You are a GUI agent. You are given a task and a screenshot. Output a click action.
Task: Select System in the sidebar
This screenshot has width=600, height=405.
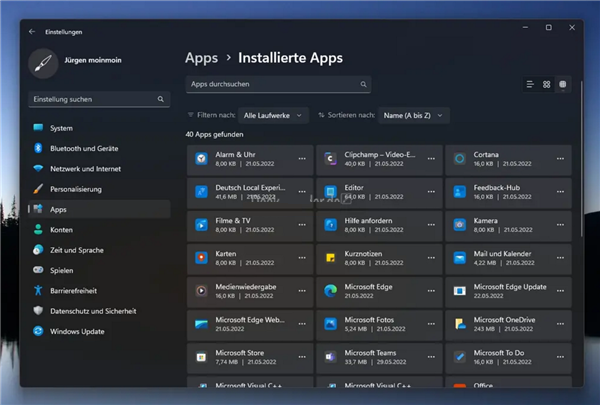(61, 128)
